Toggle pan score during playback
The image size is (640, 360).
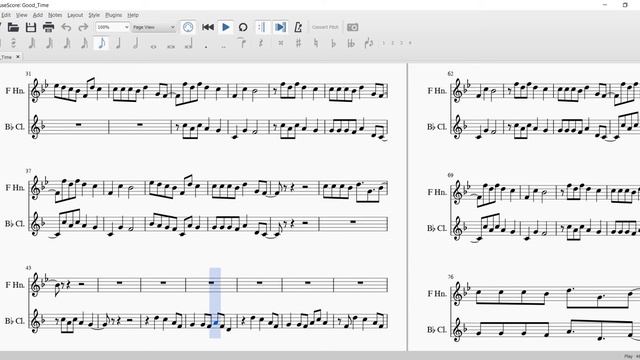point(280,27)
